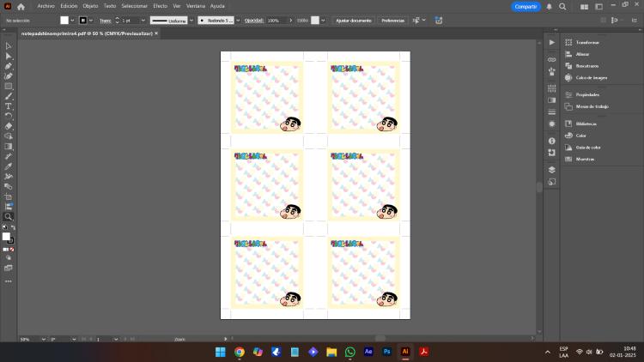The image size is (644, 362).
Task: Click the toolbar large fill color box
Action: pyautogui.click(x=6, y=237)
